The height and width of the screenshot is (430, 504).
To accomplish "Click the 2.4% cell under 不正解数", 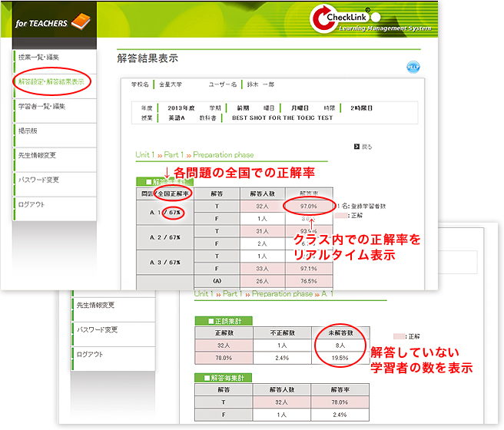I will 282,358.
